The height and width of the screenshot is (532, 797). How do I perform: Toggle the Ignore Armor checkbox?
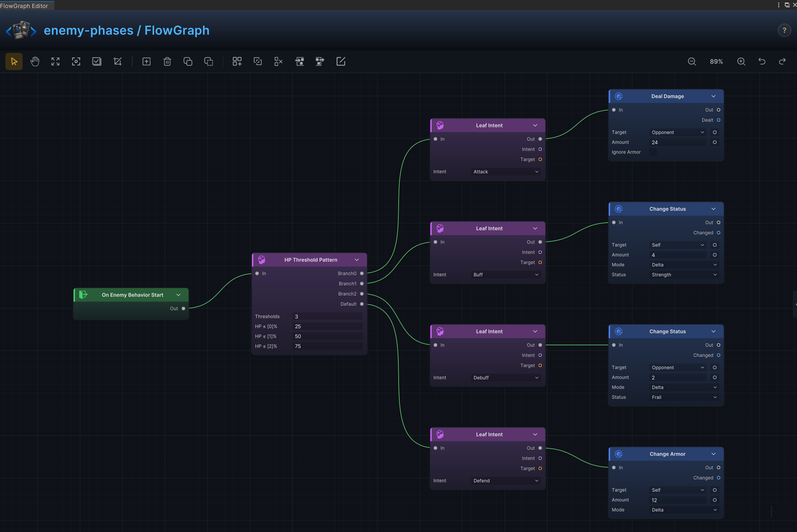click(653, 152)
